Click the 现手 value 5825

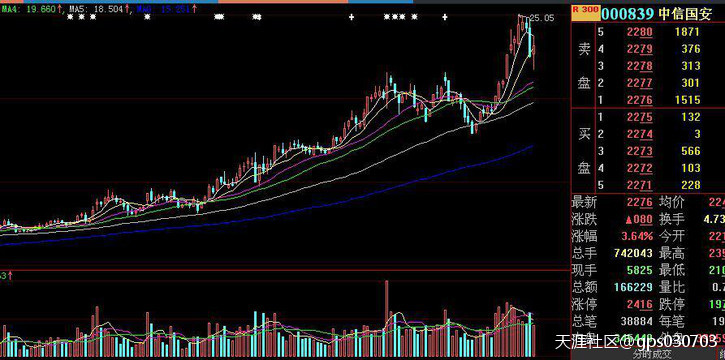(x=639, y=270)
